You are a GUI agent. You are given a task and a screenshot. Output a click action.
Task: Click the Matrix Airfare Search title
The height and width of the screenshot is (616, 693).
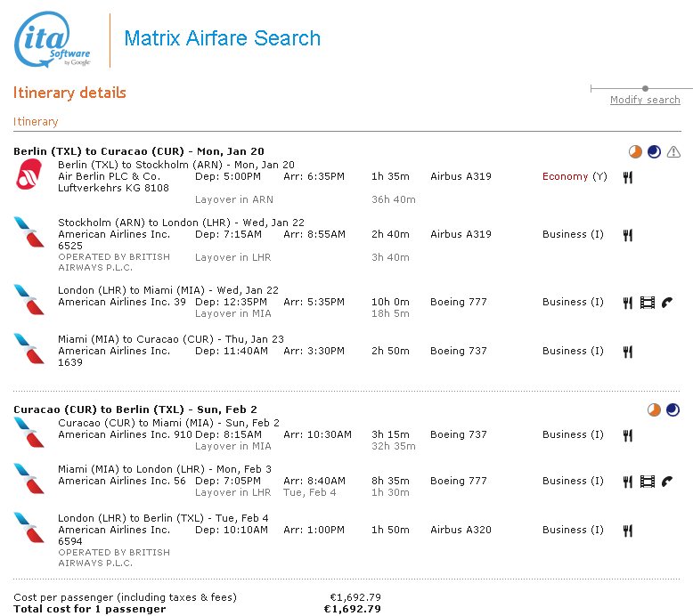[x=223, y=38]
